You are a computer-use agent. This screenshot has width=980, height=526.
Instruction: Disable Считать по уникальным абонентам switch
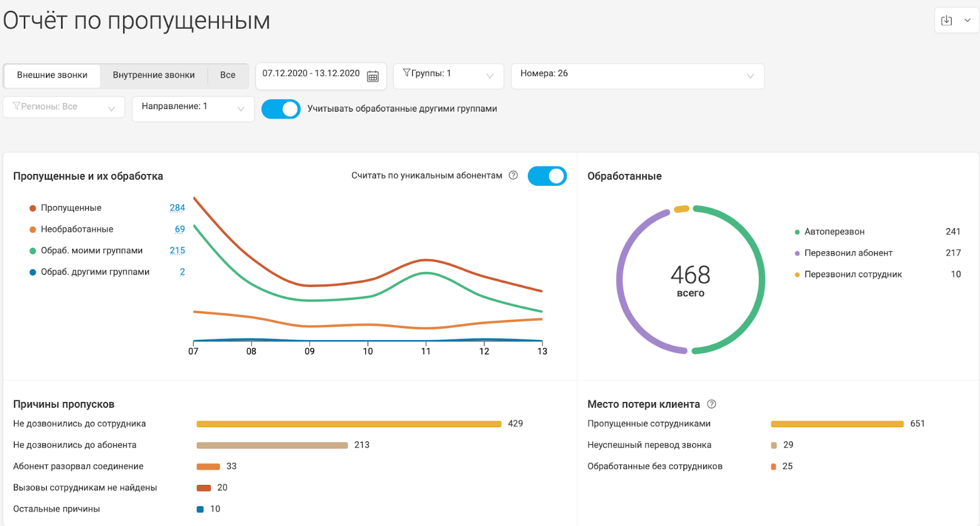(547, 176)
